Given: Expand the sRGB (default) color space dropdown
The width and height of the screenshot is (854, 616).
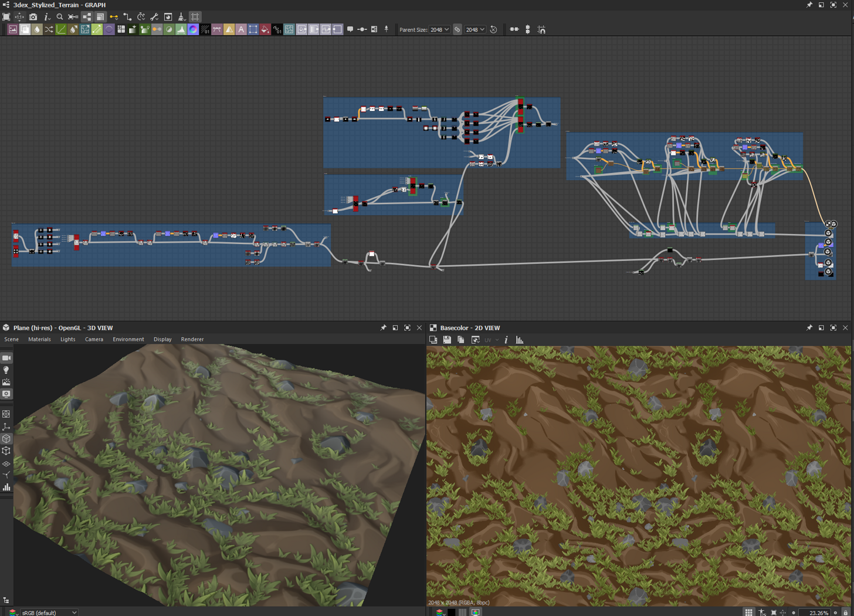Looking at the screenshot, I should [x=49, y=612].
